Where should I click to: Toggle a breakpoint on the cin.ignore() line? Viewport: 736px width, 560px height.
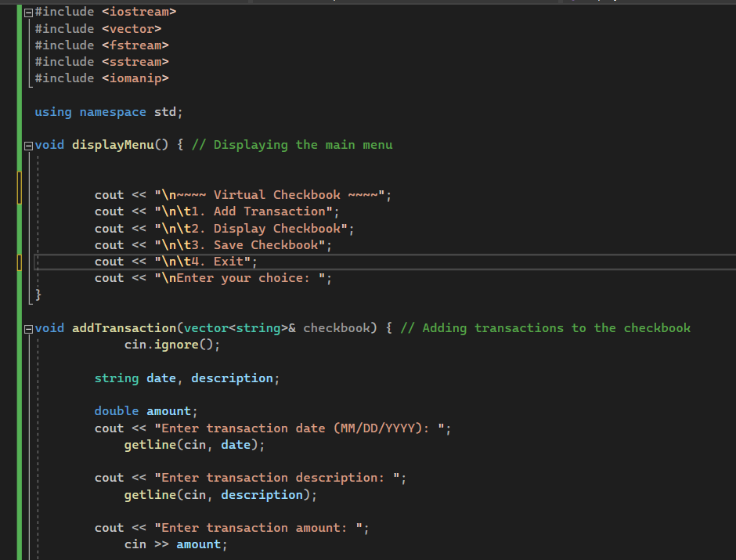tap(9, 344)
